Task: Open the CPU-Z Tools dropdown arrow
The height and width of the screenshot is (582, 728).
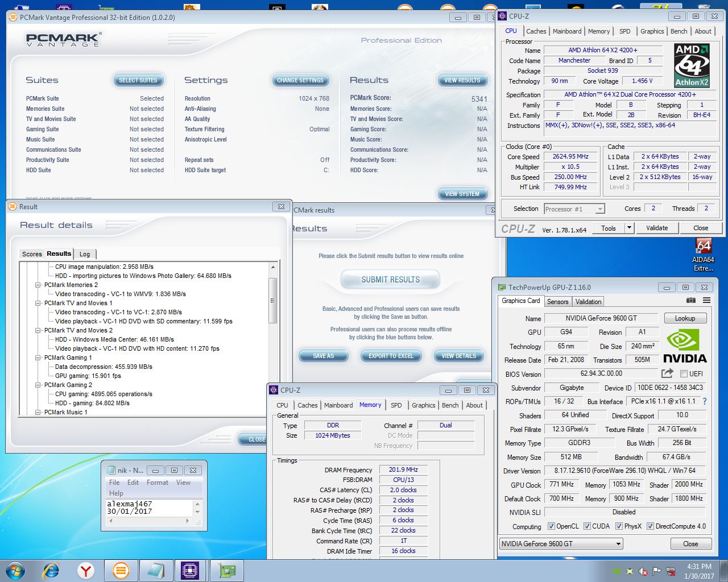Action: tap(629, 228)
